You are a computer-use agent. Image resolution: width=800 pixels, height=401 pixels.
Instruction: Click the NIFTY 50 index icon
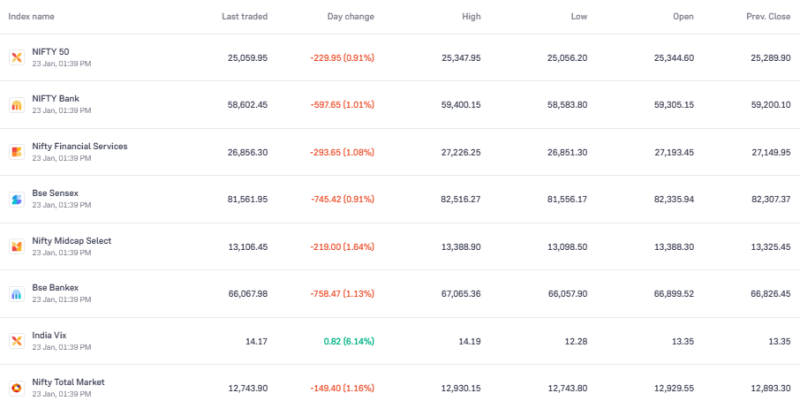16,58
